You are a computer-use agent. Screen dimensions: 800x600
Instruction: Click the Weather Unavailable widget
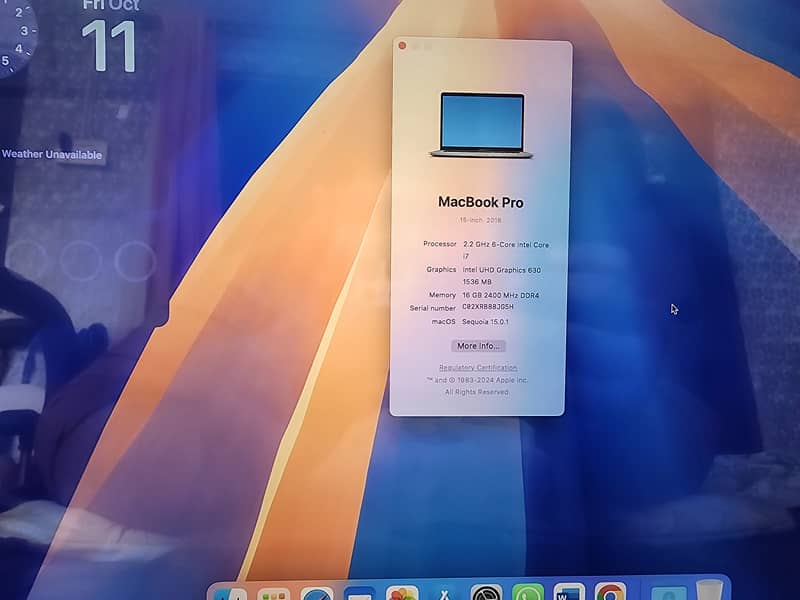[x=52, y=155]
